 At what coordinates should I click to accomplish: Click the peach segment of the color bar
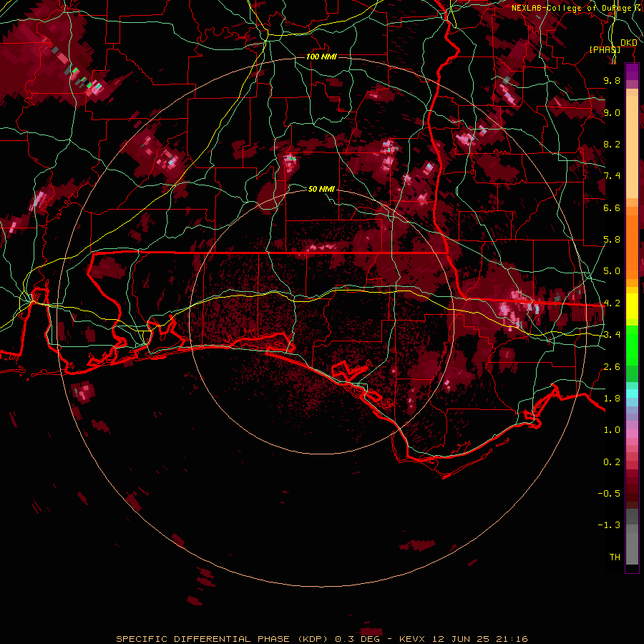coord(632,146)
